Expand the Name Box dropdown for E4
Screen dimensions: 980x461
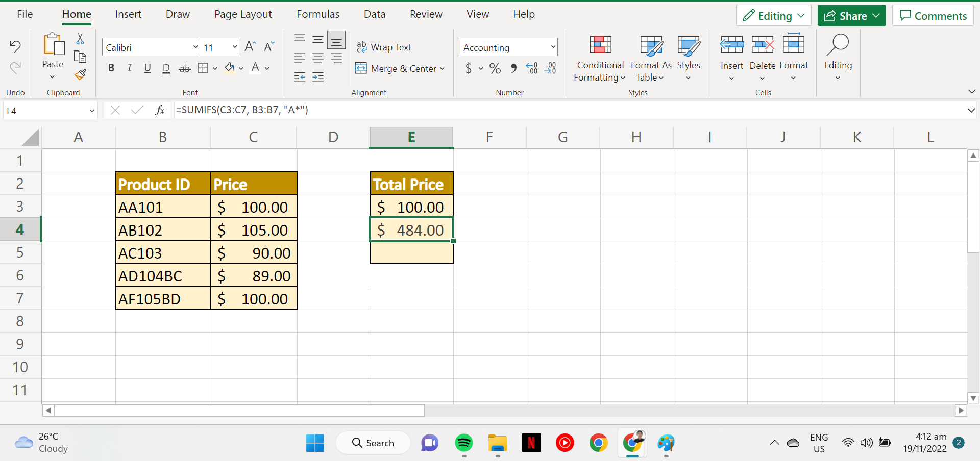pyautogui.click(x=92, y=111)
